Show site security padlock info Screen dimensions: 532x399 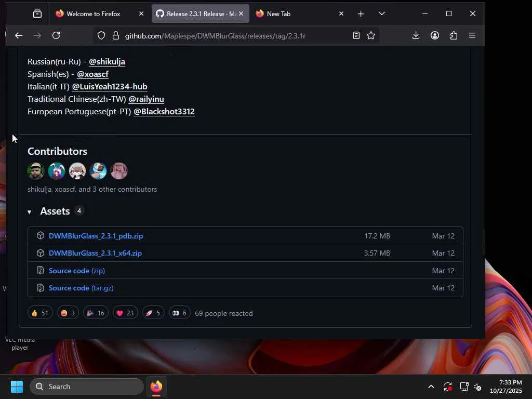[116, 36]
